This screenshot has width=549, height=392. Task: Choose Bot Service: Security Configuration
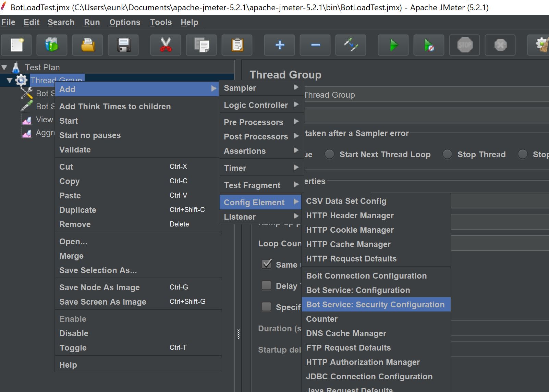[376, 304]
